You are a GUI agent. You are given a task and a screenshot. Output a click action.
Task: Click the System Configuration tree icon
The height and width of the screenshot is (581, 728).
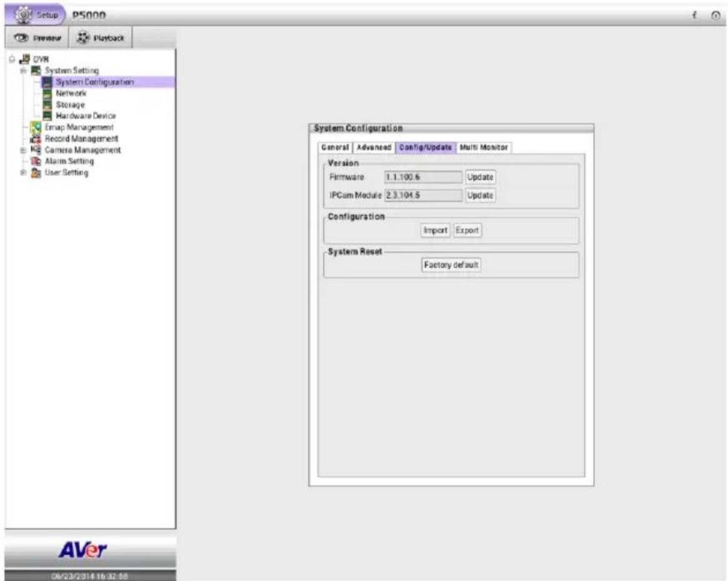pos(47,82)
